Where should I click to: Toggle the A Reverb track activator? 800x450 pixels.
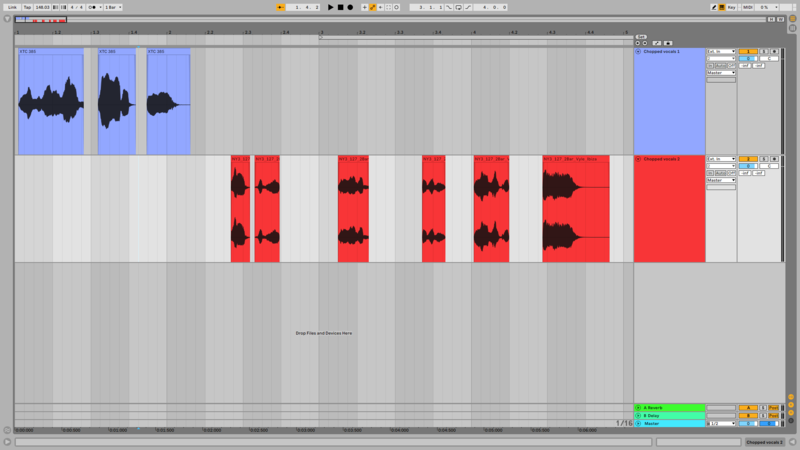tap(748, 408)
